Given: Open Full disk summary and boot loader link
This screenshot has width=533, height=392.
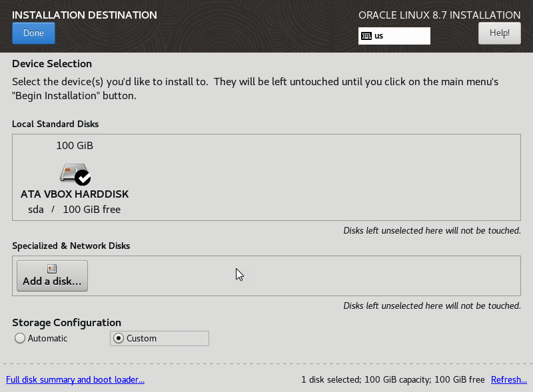Looking at the screenshot, I should (x=75, y=379).
